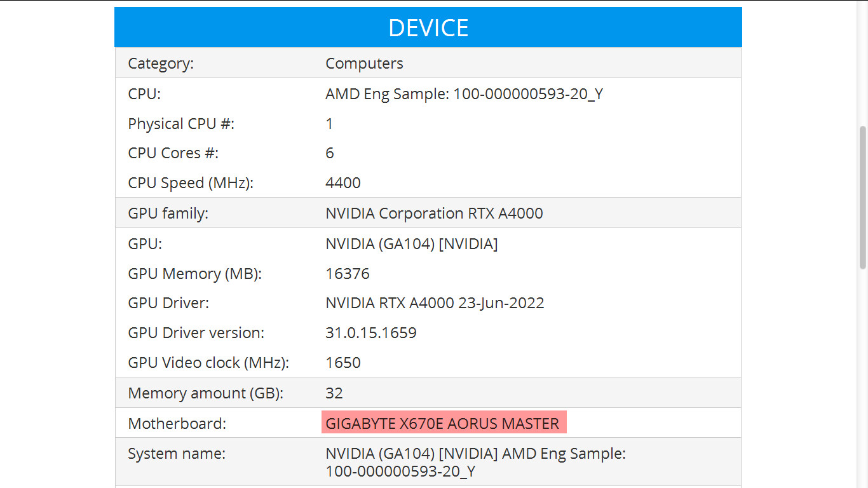Screen dimensions: 868x488
Task: Click the highlighted GIGABYTE X670E AORUS MASTER text
Action: 443,423
